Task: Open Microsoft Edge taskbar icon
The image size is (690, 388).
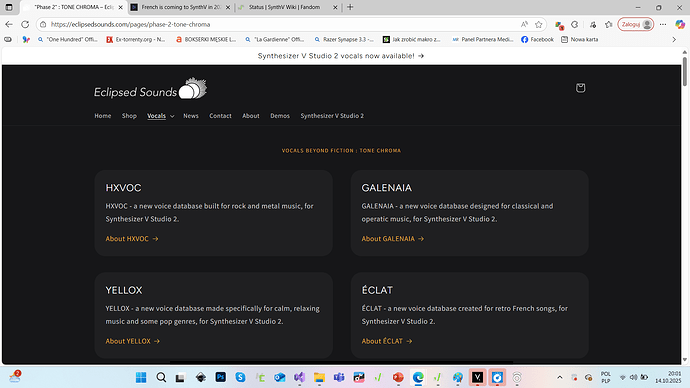Action: tap(418, 377)
